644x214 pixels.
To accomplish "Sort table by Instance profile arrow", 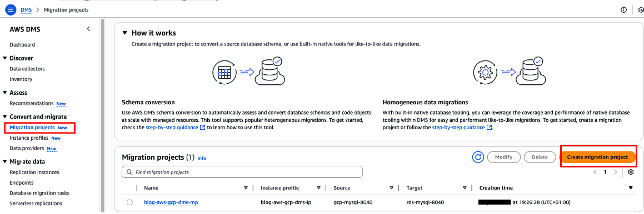I will (x=319, y=188).
